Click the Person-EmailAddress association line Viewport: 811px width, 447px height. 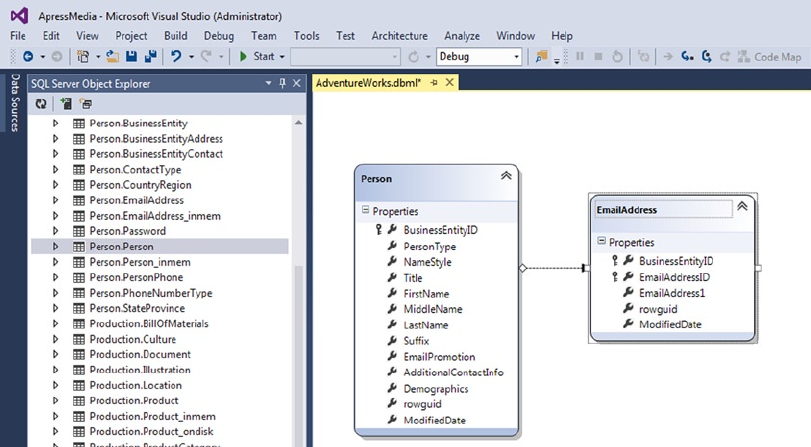pos(553,268)
